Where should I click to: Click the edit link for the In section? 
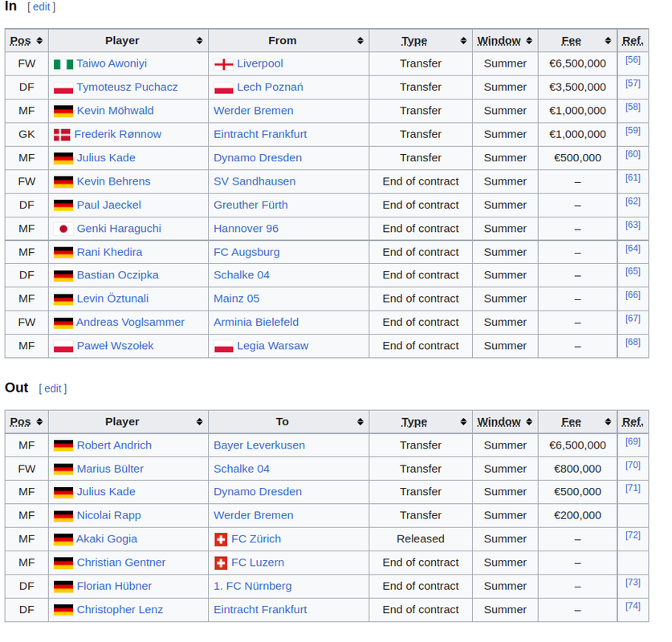point(42,7)
